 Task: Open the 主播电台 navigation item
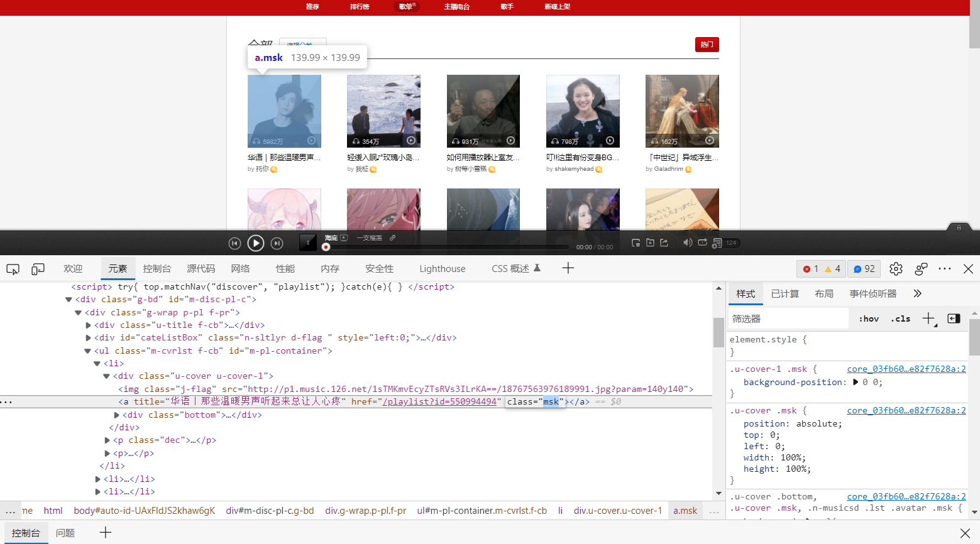(457, 7)
